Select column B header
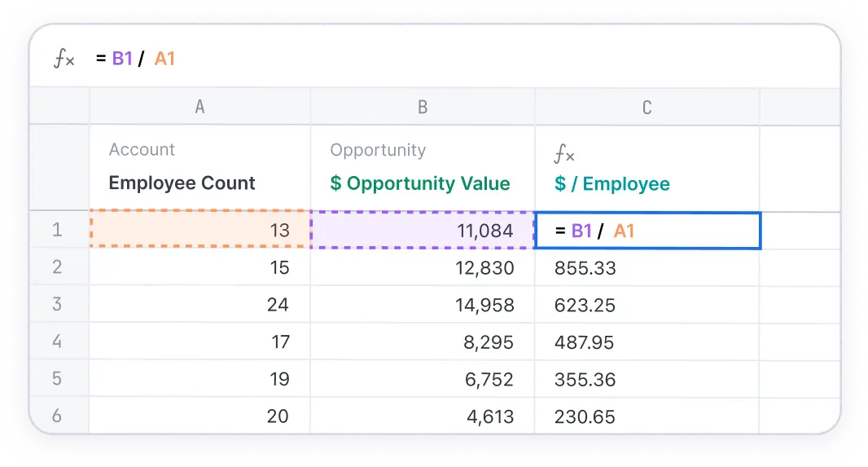Image resolution: width=868 pixels, height=467 pixels. [x=423, y=107]
